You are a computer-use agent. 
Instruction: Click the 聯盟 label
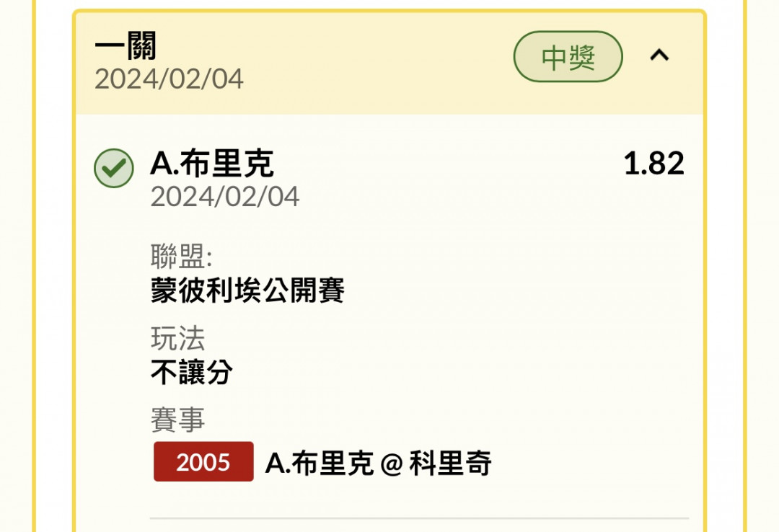181,257
